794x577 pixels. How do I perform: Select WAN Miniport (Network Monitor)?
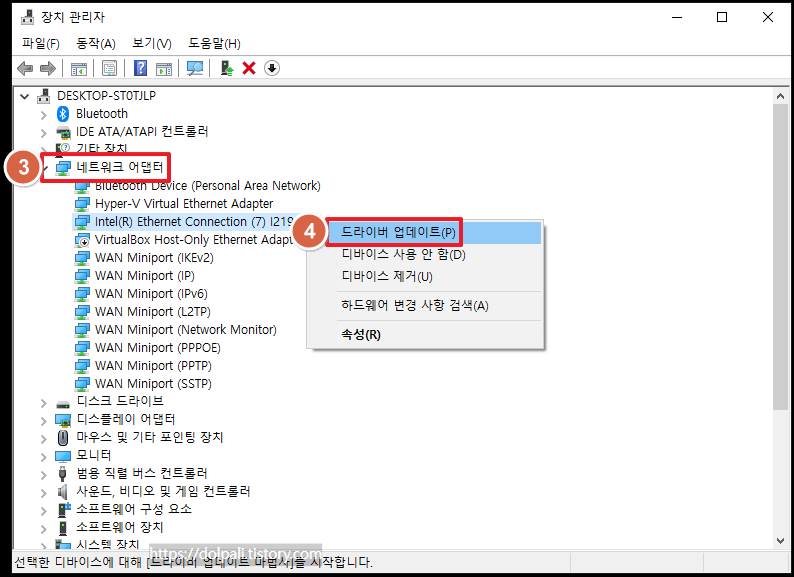coord(185,330)
